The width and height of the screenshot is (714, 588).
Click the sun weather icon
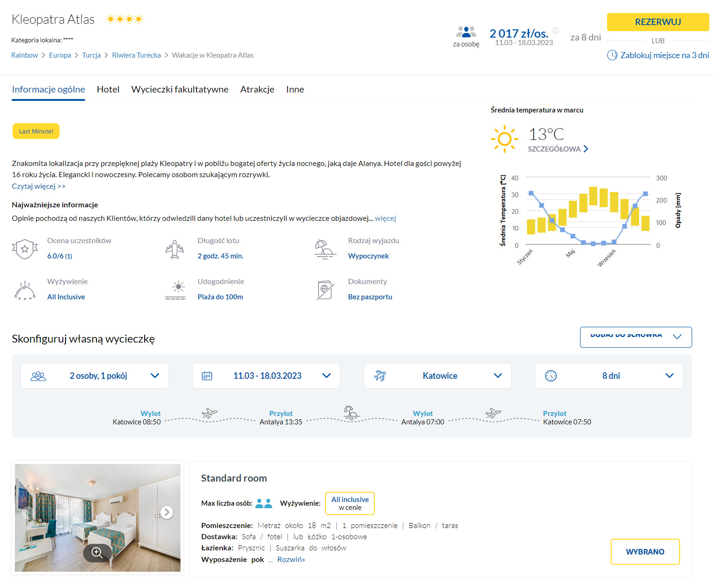504,139
